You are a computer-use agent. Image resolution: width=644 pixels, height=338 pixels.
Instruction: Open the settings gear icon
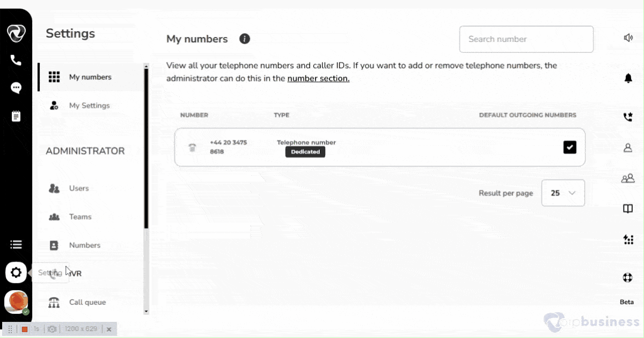coord(16,272)
